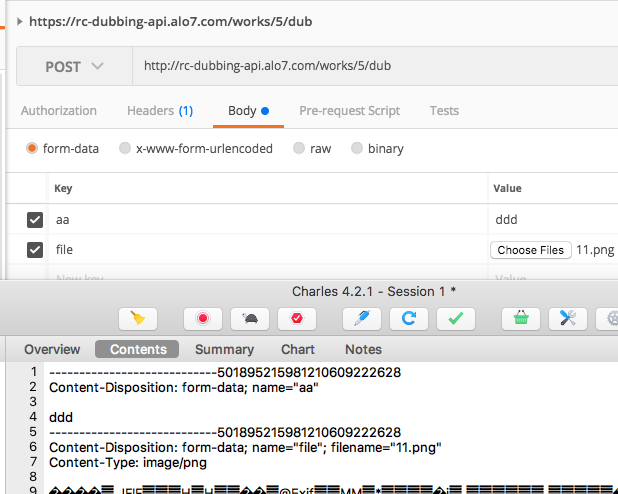Click line 2 Content-Disposition name="aa"
This screenshot has height=494, width=618.
point(184,388)
